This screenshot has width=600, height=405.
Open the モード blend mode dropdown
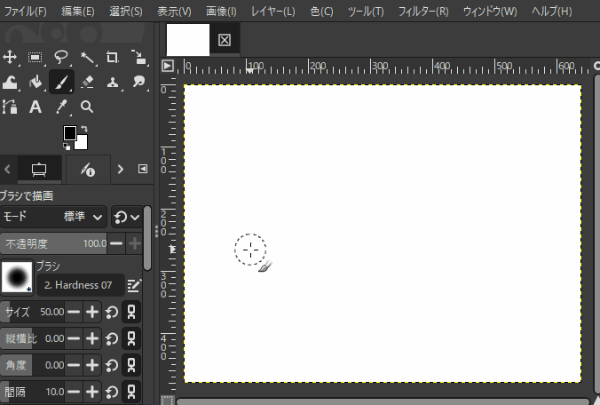pos(53,217)
